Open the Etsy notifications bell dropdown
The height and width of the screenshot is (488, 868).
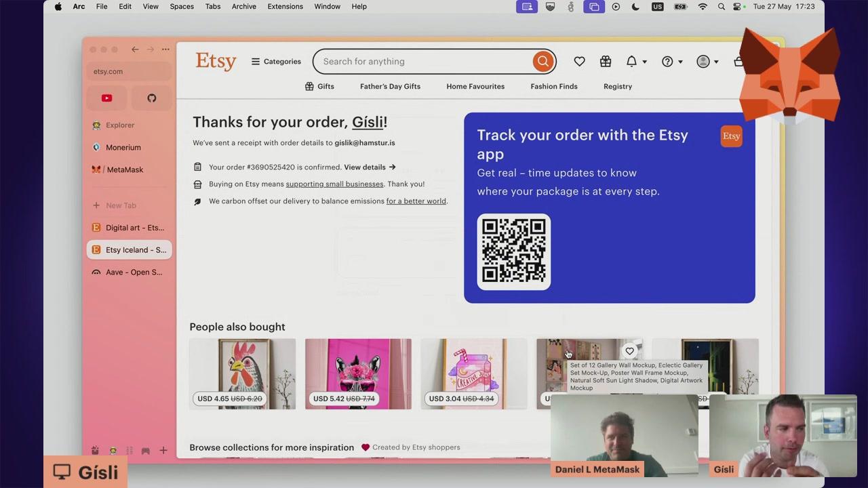click(636, 62)
